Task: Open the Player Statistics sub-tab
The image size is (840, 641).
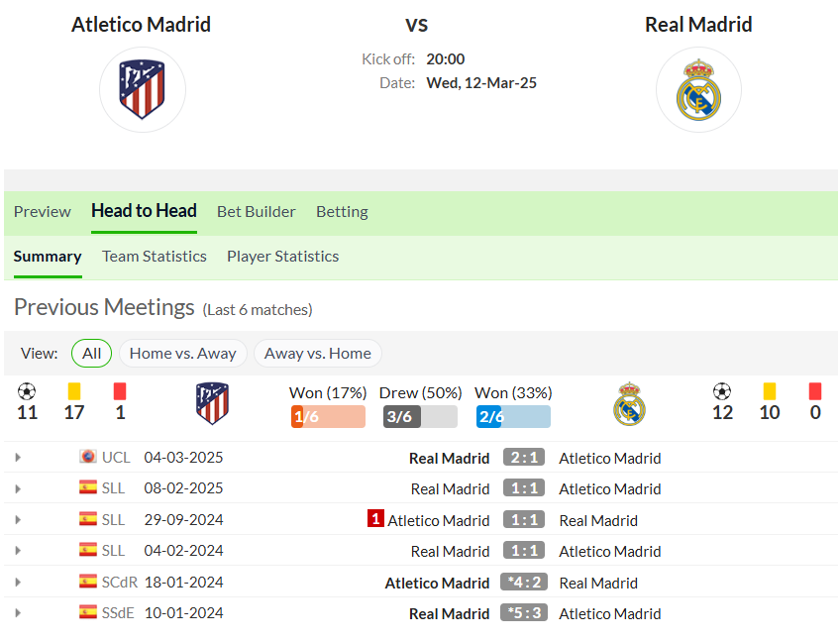Action: click(283, 257)
